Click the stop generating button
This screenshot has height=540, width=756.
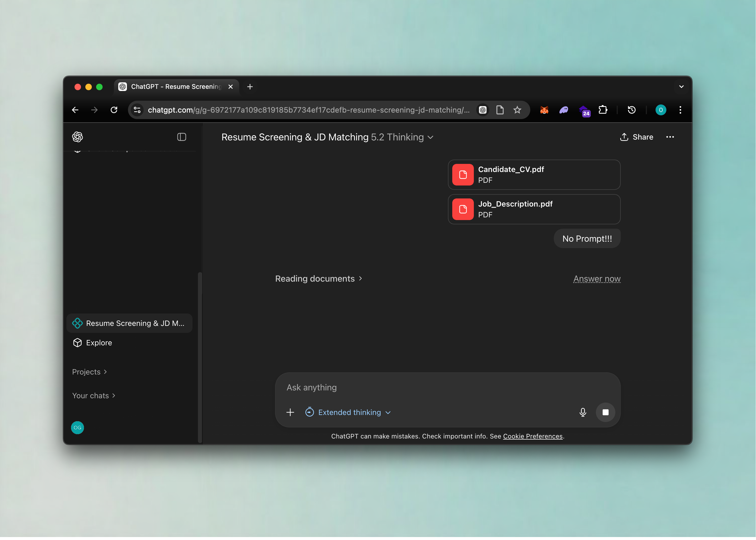(605, 412)
